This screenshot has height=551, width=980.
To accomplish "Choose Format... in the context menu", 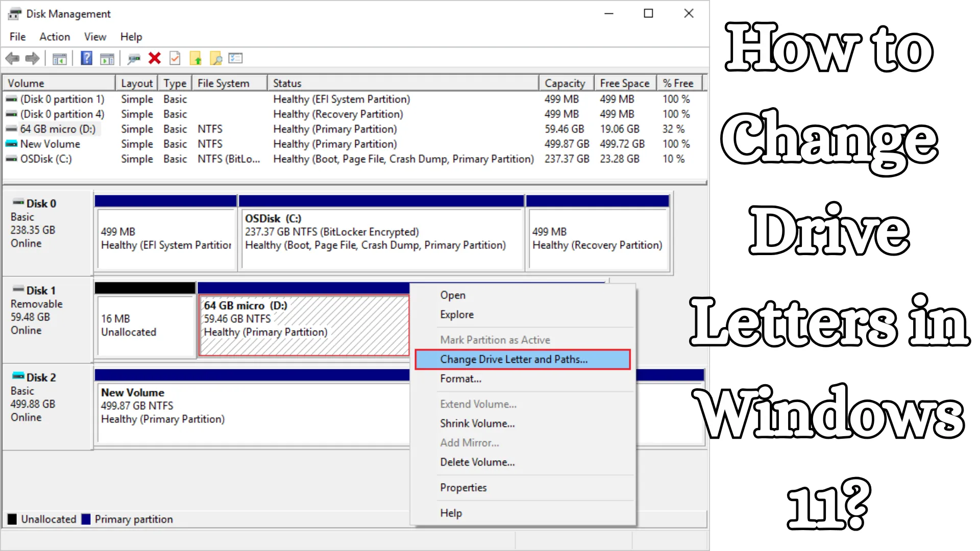I will pos(523,379).
